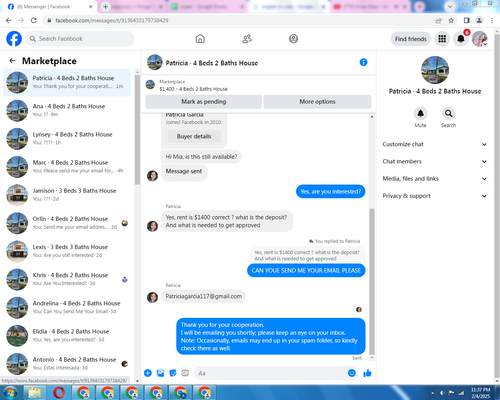This screenshot has height=400, width=500.
Task: Click the conversation list scrollbar
Action: coord(137,130)
